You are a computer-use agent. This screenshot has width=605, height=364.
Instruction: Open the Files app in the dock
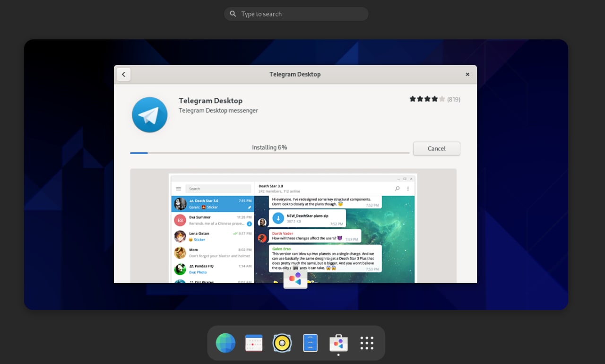click(x=311, y=343)
